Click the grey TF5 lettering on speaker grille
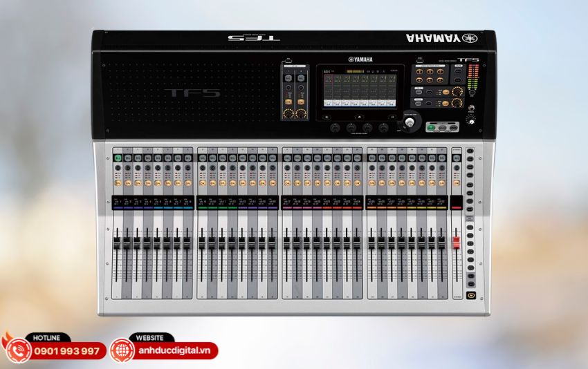 tap(192, 93)
